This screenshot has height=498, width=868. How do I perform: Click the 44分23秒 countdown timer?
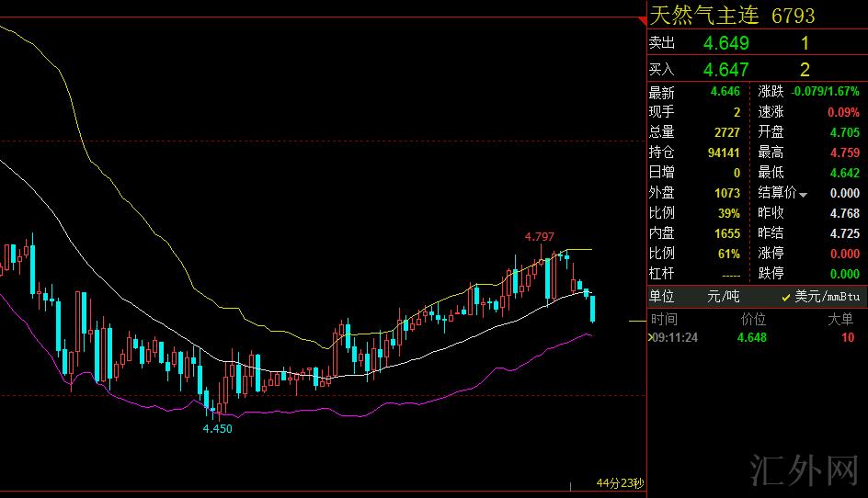(620, 483)
